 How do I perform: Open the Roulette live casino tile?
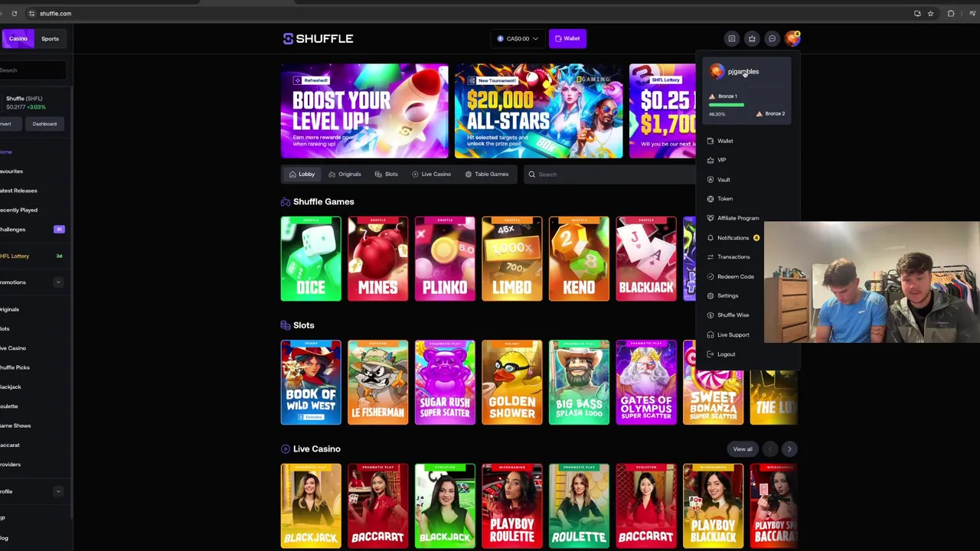579,506
